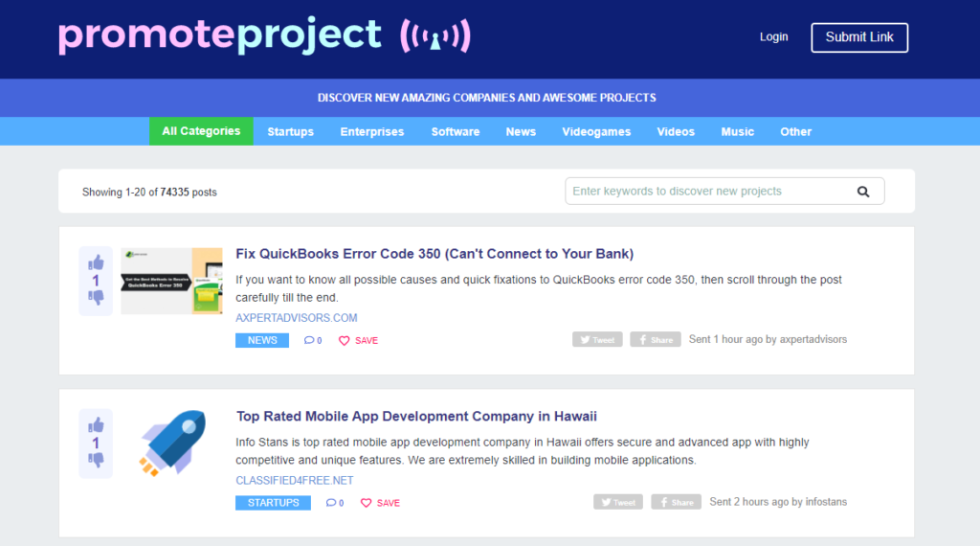This screenshot has width=980, height=546.
Task: Select the All Categories tab
Action: [201, 131]
